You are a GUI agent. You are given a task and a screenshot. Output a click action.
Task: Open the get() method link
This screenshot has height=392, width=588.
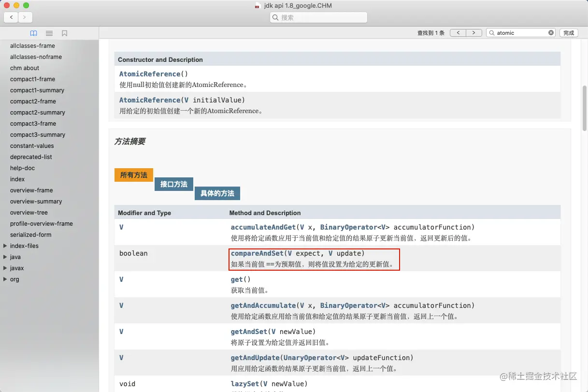pyautogui.click(x=237, y=279)
